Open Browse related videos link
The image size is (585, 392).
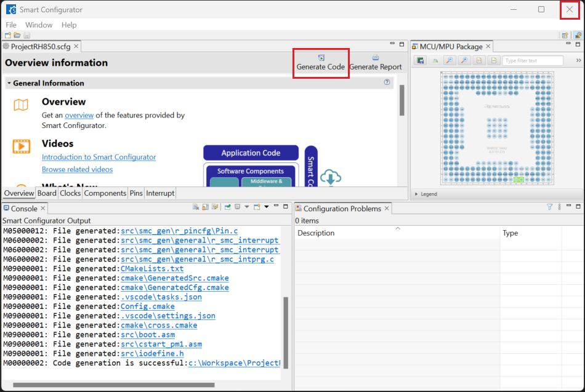(x=77, y=169)
